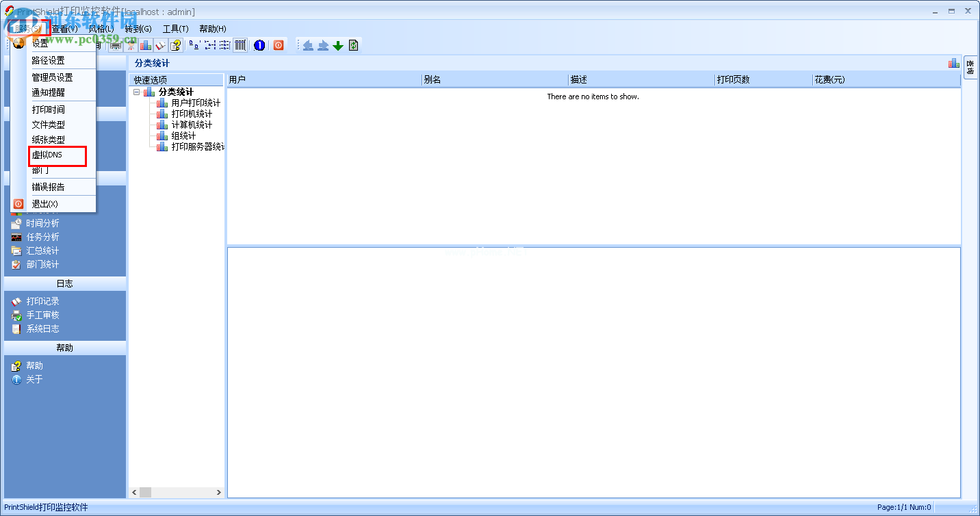Open the 查询 side tab at right edge
Image resolution: width=980 pixels, height=516 pixels.
coord(970,67)
